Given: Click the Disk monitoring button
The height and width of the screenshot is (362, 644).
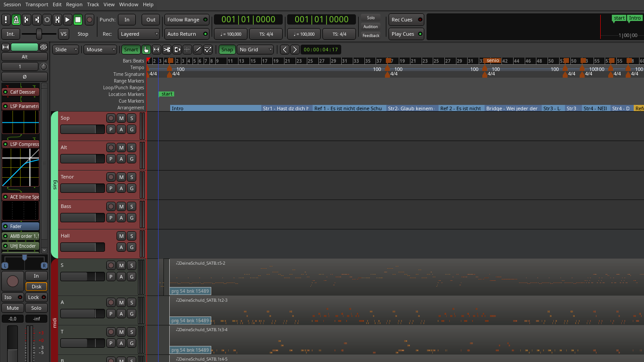Looking at the screenshot, I should coord(36,287).
